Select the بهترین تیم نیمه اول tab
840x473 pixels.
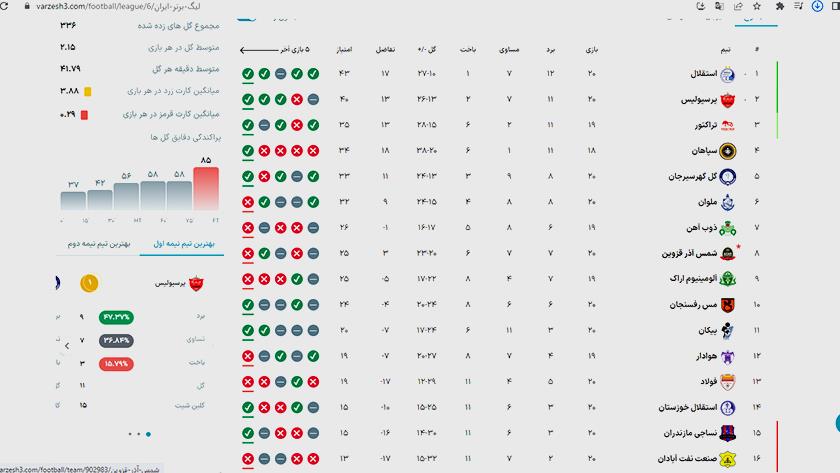click(184, 244)
